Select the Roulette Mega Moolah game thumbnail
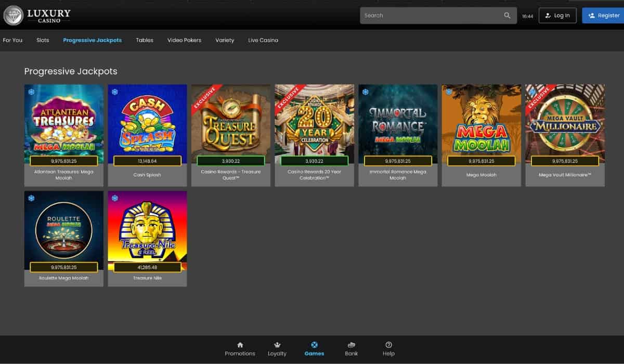Screen dimensions: 624x364 (64, 229)
